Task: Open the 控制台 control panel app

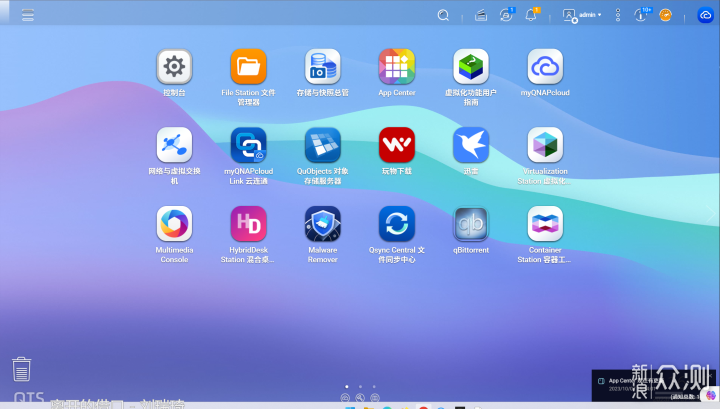Action: 174,67
